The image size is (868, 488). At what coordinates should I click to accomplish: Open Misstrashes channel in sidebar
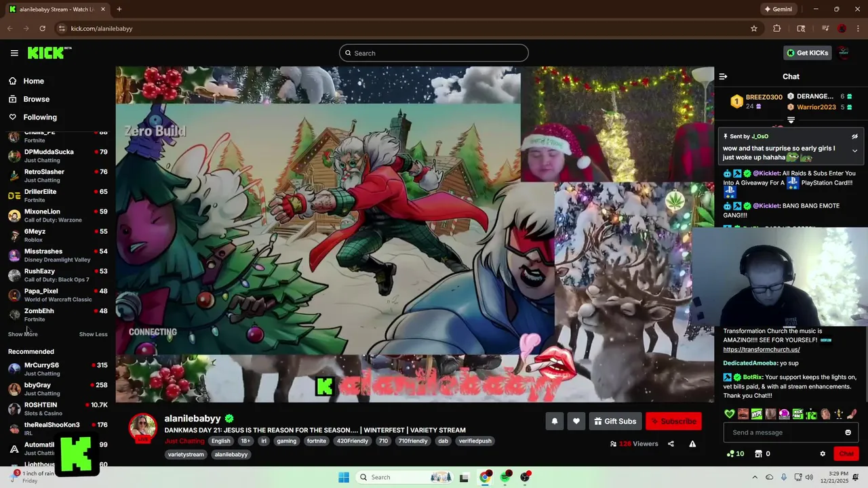[x=58, y=255]
